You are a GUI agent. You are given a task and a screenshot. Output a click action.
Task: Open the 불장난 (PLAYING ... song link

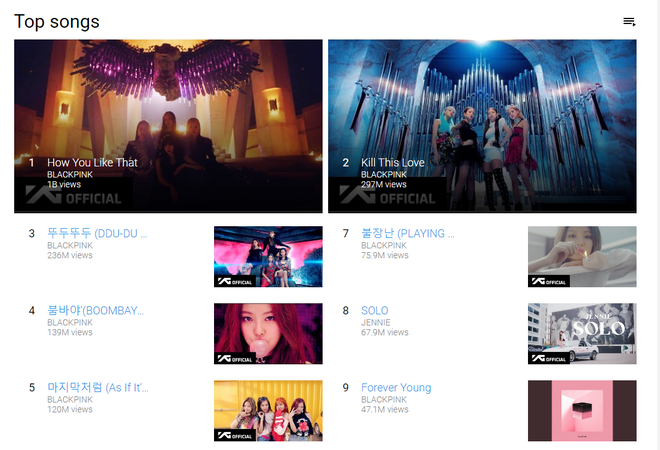click(x=408, y=233)
